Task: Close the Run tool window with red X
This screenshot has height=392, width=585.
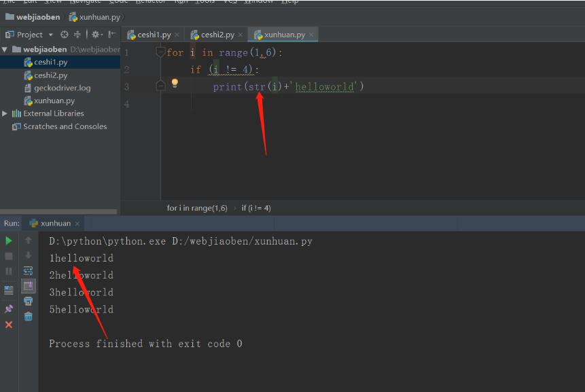Action: (x=8, y=324)
